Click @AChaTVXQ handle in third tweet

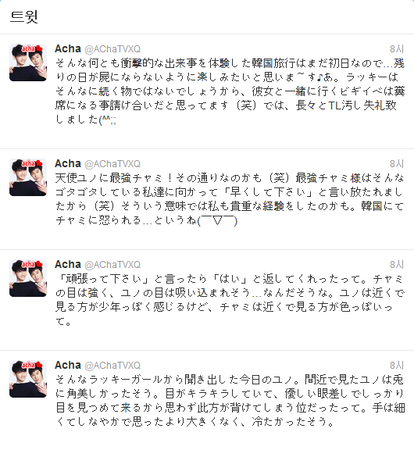pyautogui.click(x=113, y=265)
